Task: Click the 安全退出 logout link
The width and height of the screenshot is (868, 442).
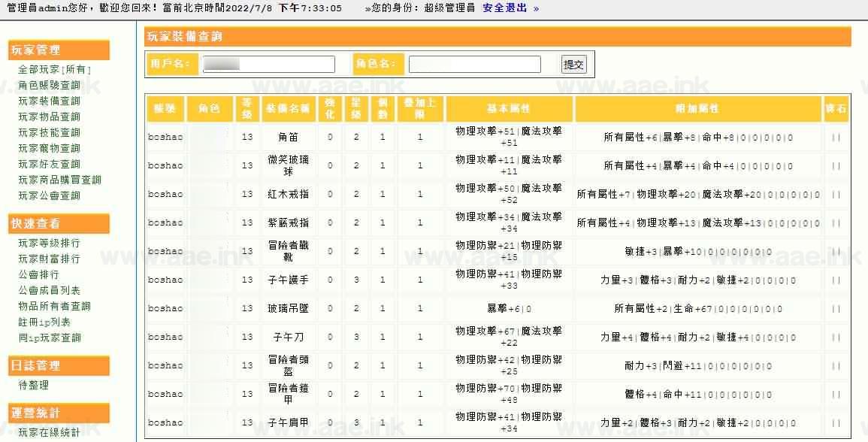Action: pyautogui.click(x=504, y=8)
